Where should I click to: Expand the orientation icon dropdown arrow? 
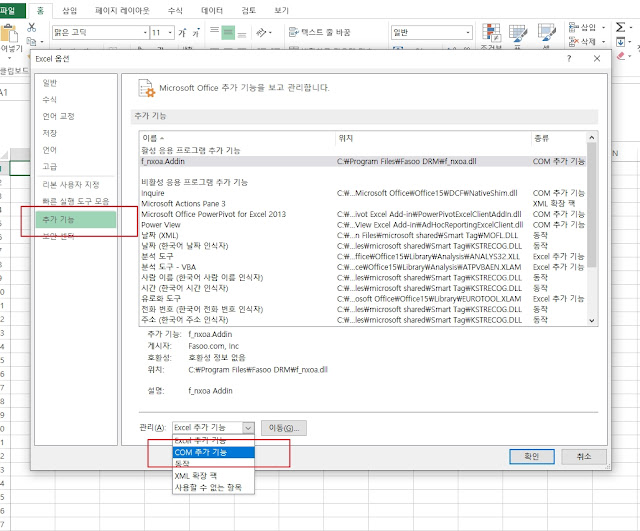click(x=270, y=32)
